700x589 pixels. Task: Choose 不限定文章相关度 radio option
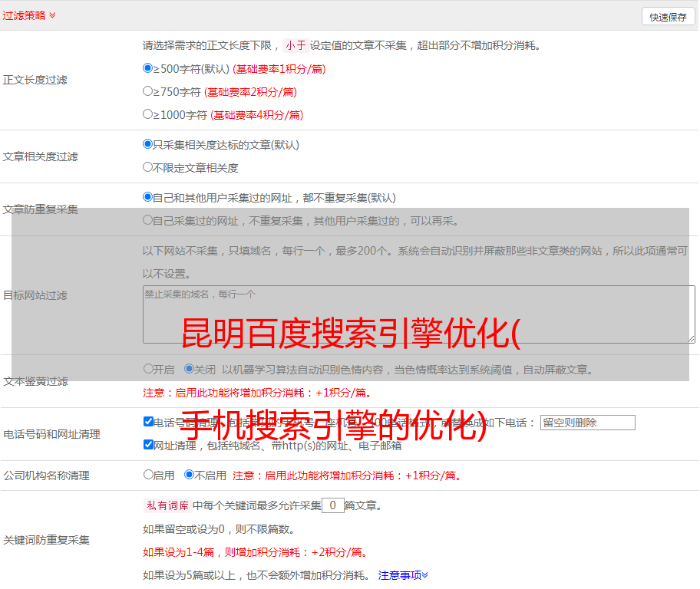pyautogui.click(x=147, y=167)
